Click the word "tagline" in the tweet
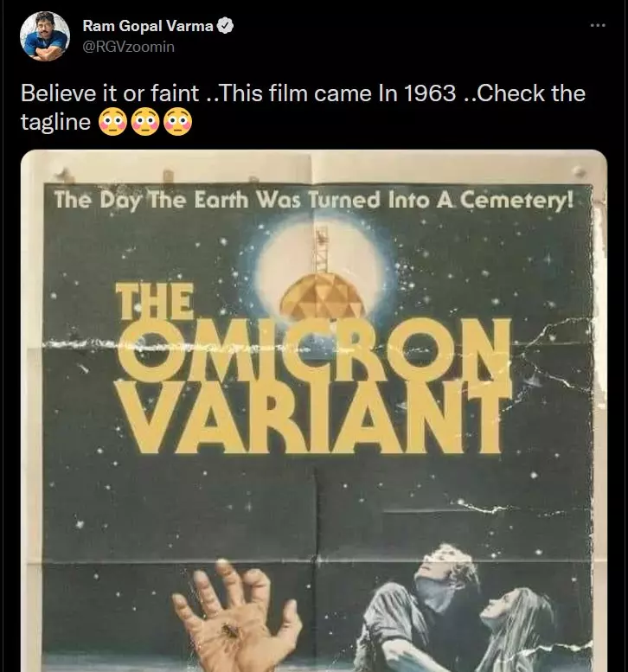The image size is (628, 672). 55,122
